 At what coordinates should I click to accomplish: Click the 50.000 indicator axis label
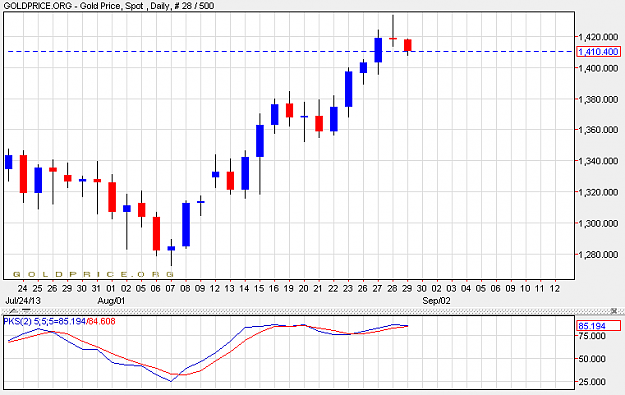pos(592,359)
